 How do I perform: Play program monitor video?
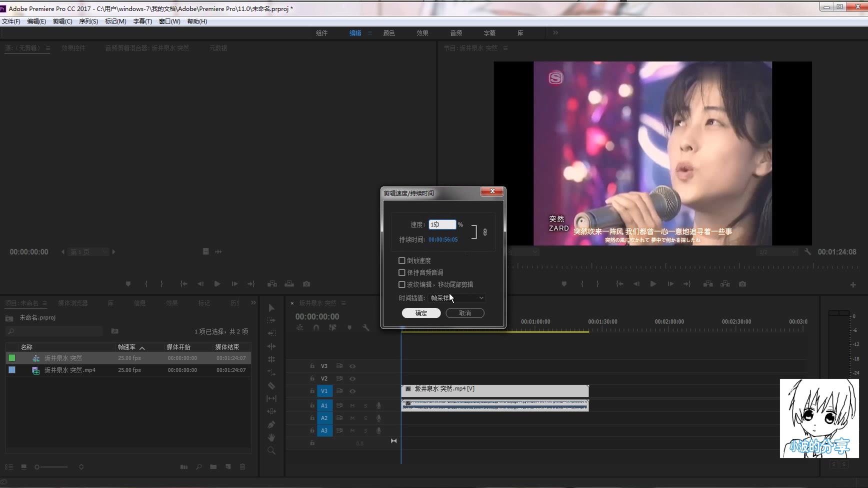tap(653, 284)
